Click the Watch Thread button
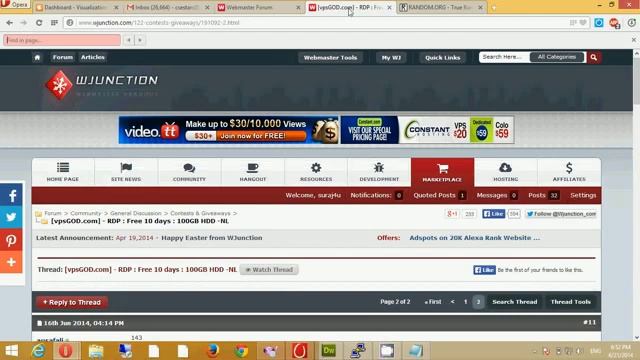Viewport: 640px width, 360px height. click(269, 270)
